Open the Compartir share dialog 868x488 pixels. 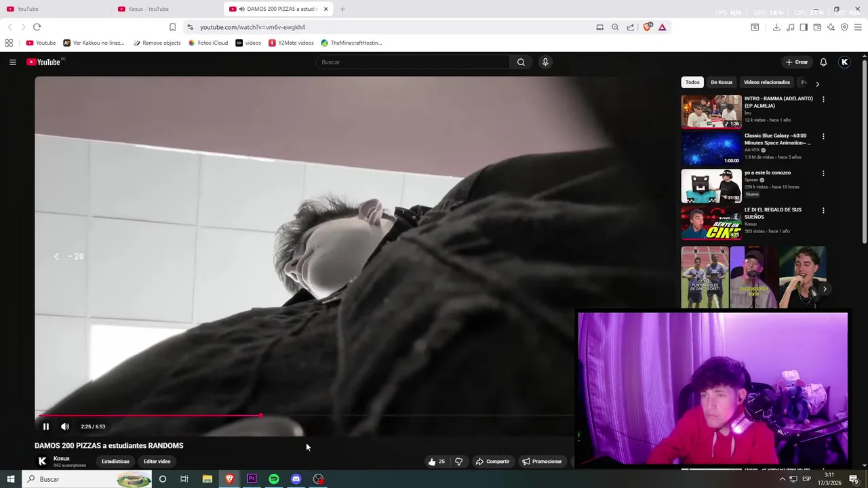click(492, 462)
